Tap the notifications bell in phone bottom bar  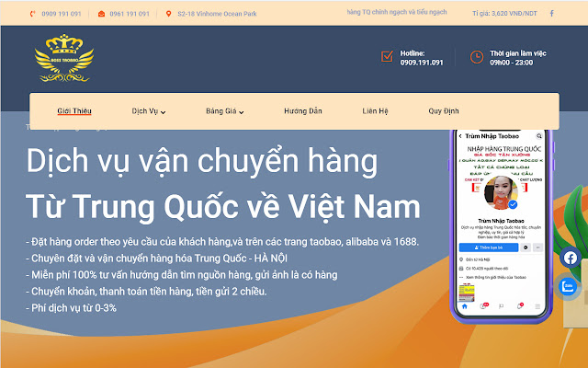520,306
